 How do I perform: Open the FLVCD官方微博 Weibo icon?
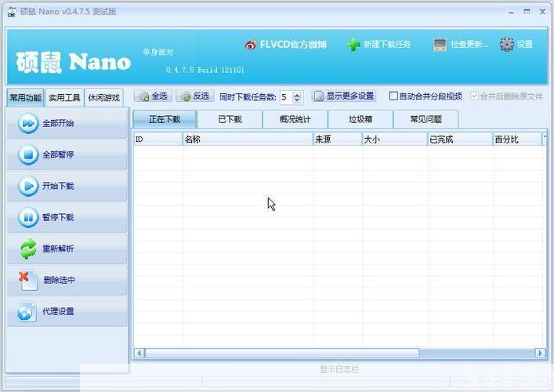click(251, 45)
